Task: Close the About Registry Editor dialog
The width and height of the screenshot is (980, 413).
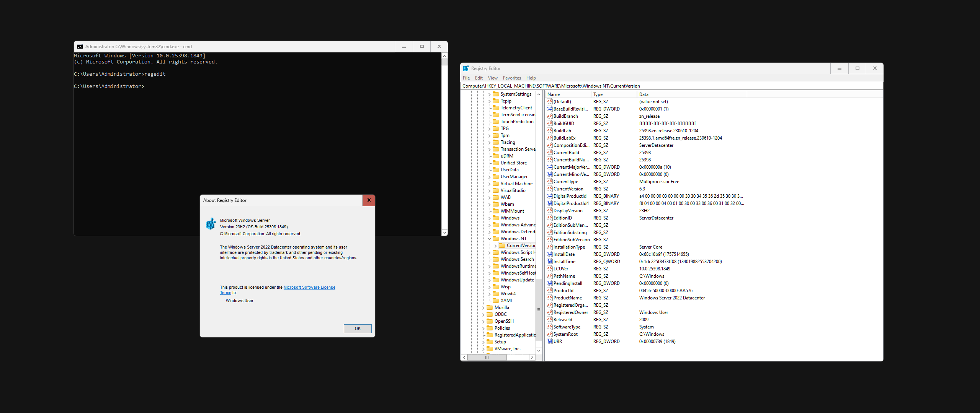Action: pyautogui.click(x=369, y=200)
